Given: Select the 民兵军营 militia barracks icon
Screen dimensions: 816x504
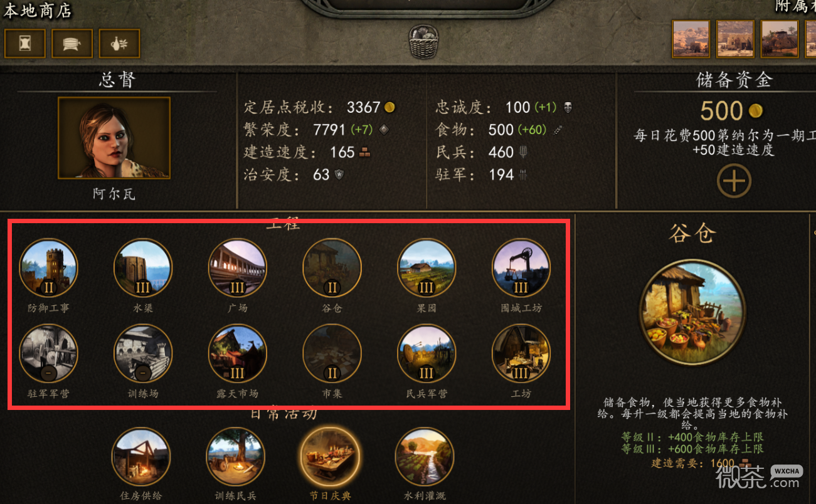Looking at the screenshot, I should pyautogui.click(x=427, y=353).
